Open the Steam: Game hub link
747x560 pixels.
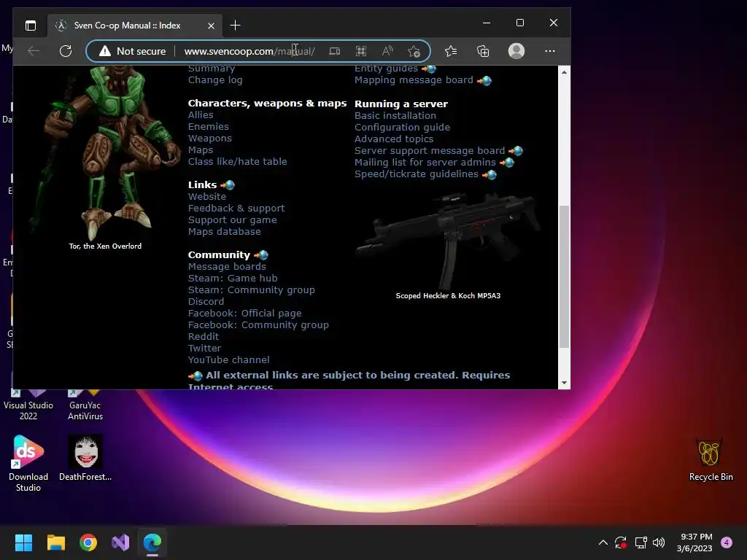(x=233, y=278)
